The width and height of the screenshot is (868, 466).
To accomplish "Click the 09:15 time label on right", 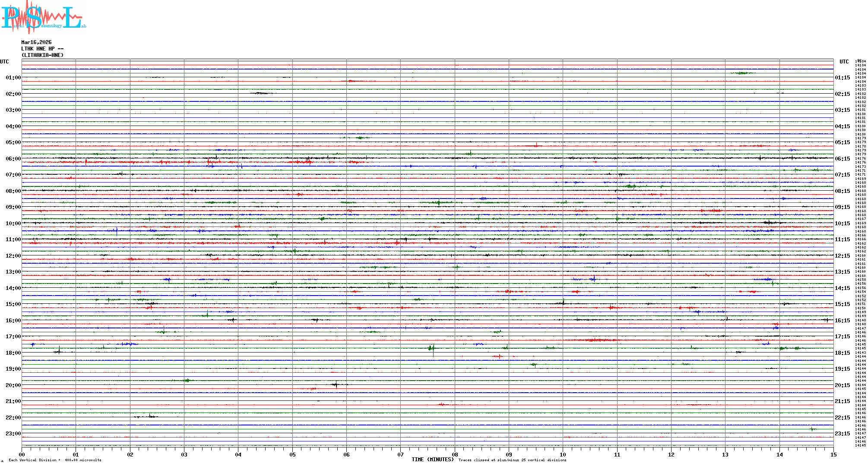I will 842,207.
